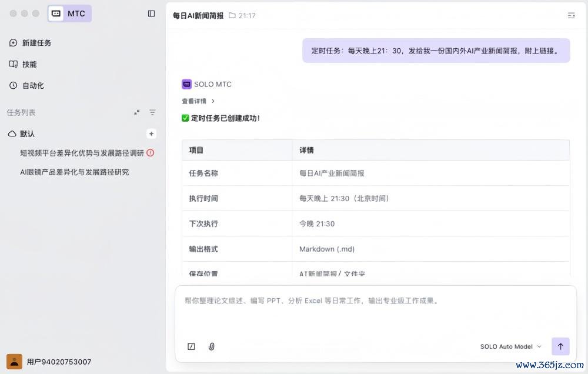This screenshot has width=588, height=374.
Task: Click the 任务列表 section label
Action: pos(21,112)
